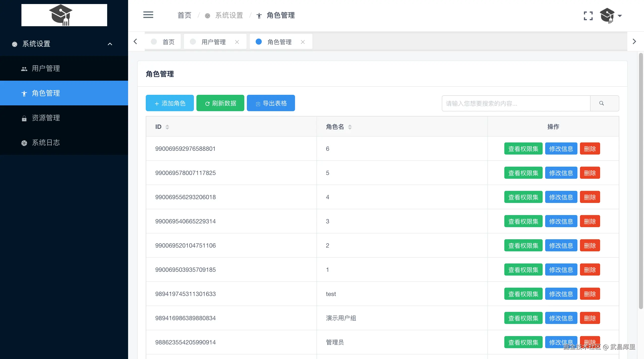Close the 用户管理 tab
The height and width of the screenshot is (359, 644).
237,42
